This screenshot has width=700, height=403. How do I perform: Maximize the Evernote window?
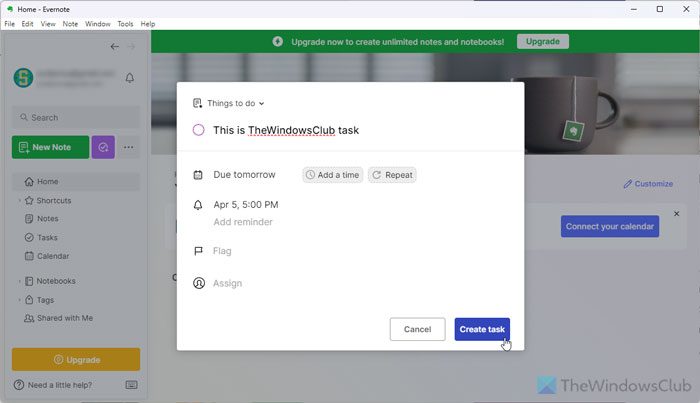pos(660,9)
